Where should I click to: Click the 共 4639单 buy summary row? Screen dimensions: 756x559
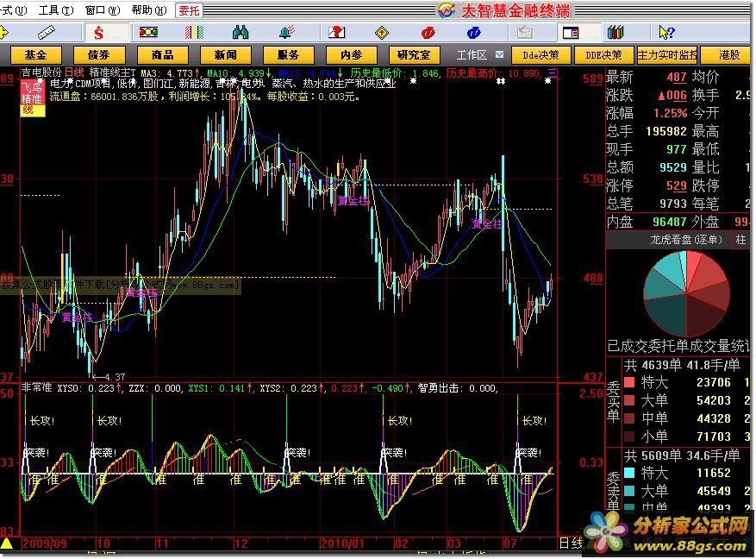pyautogui.click(x=682, y=365)
